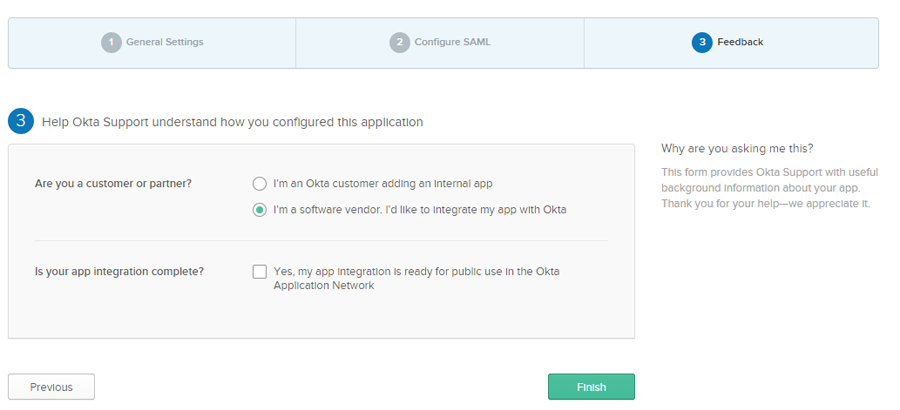This screenshot has height=410, width=900.
Task: Click the step 3 circle in wizard bar
Action: [701, 42]
